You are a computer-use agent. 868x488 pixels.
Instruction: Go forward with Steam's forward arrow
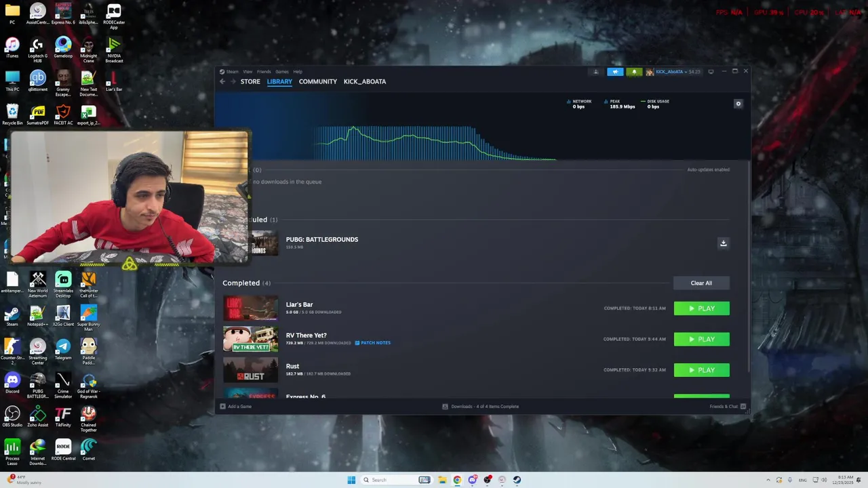[x=233, y=81]
